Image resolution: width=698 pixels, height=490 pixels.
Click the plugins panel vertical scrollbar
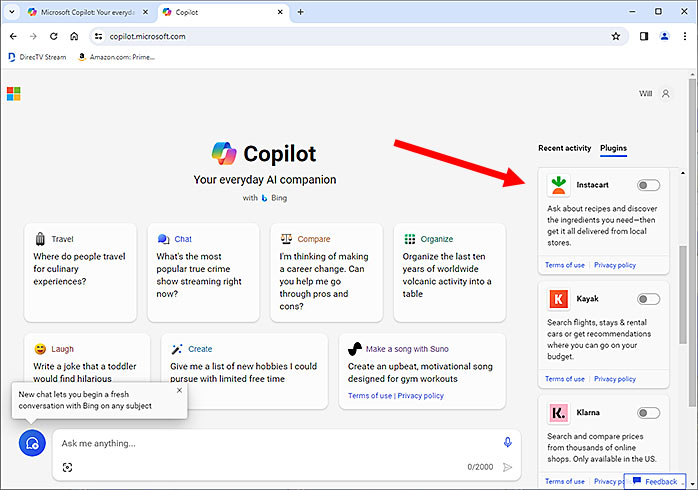click(x=682, y=290)
